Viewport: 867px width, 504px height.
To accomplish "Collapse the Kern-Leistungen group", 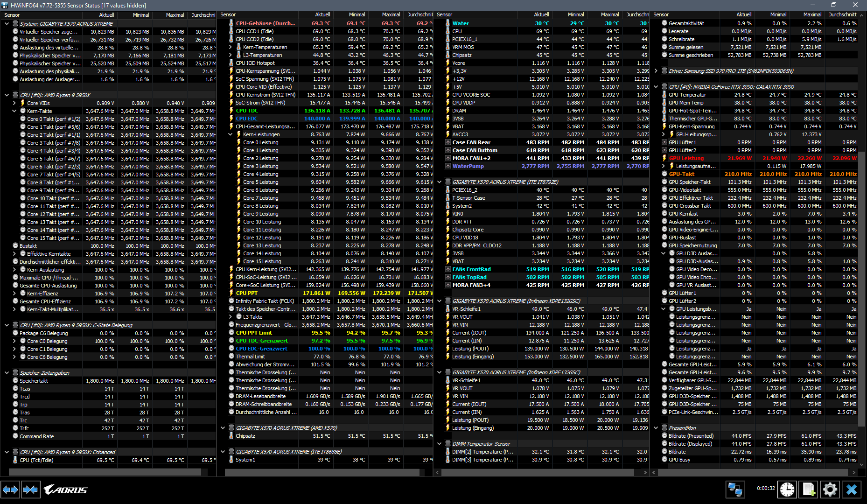I will [230, 134].
